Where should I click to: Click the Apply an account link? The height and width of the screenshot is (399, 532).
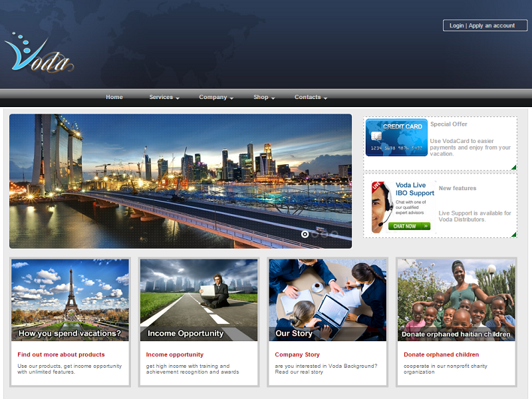coord(491,26)
